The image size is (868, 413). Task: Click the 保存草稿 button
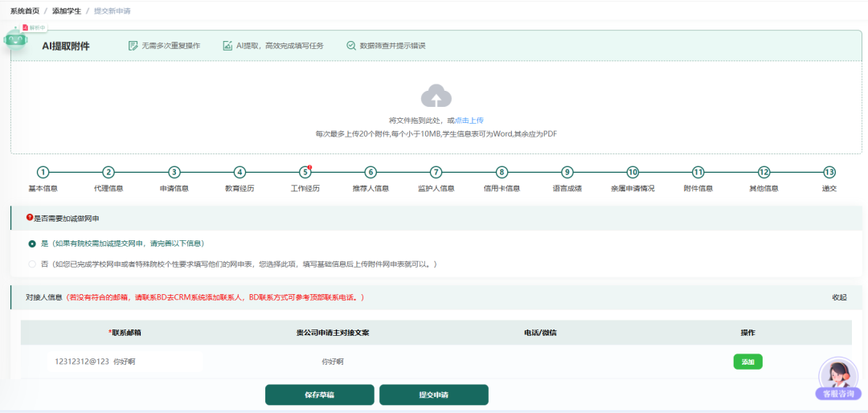coord(319,395)
